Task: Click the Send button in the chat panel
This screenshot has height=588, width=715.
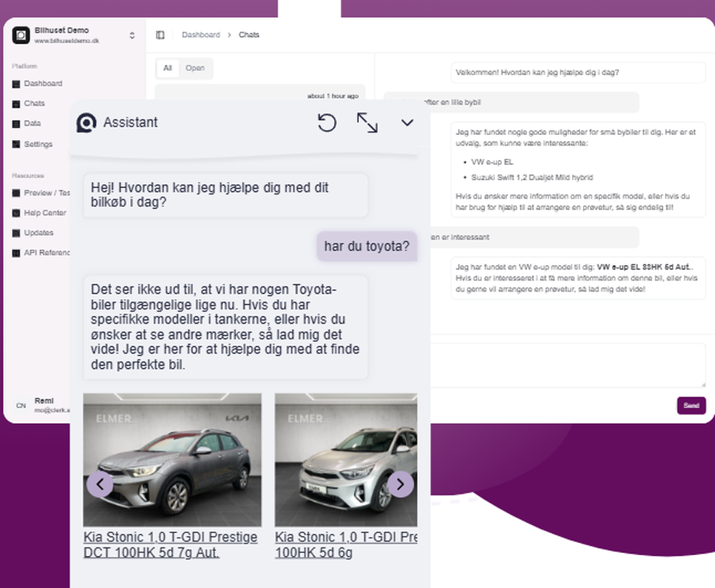Action: pyautogui.click(x=691, y=406)
